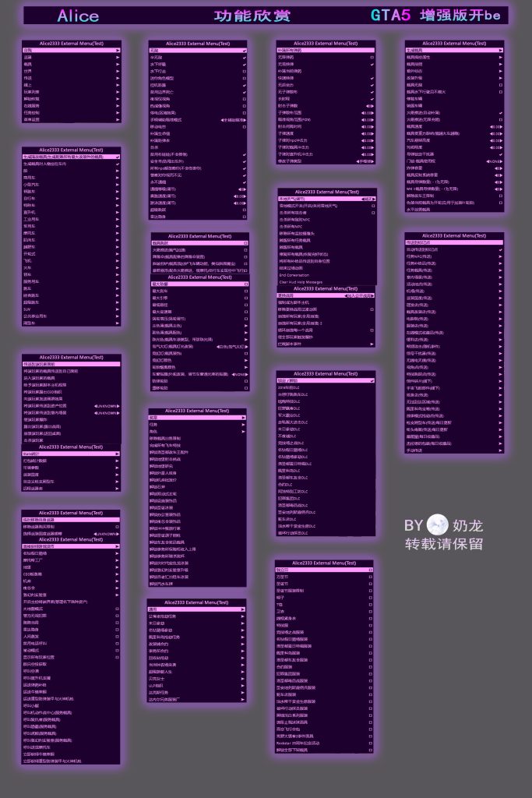Click the arrow icon next to 任务控制
The image size is (532, 798).
(118, 111)
